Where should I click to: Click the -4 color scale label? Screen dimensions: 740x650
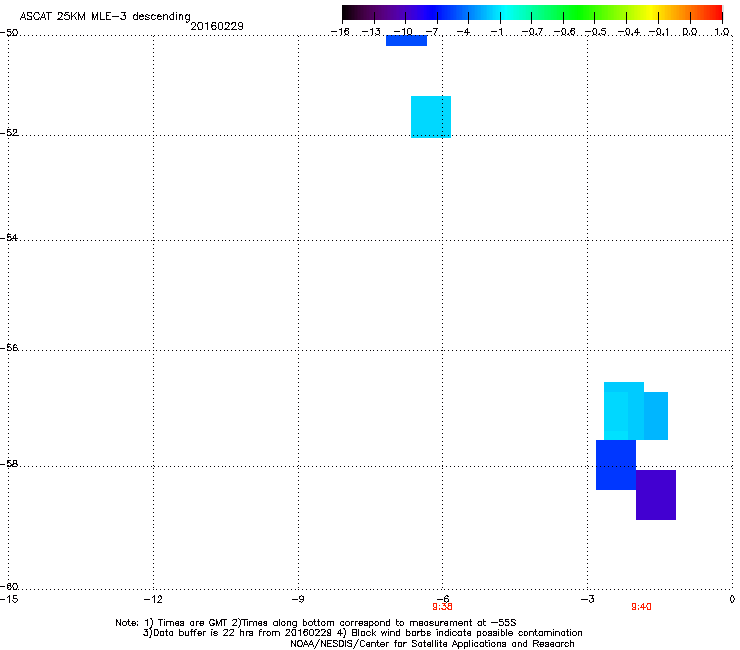coord(463,32)
